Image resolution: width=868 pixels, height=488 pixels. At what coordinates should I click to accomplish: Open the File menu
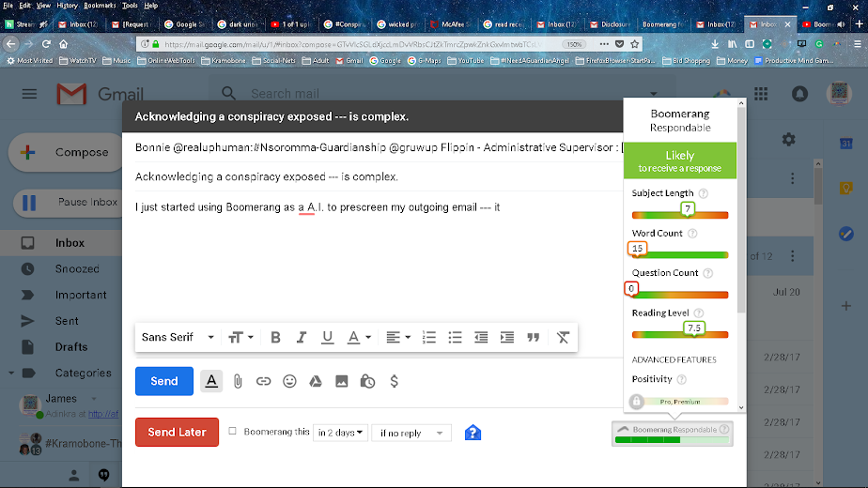(x=8, y=6)
